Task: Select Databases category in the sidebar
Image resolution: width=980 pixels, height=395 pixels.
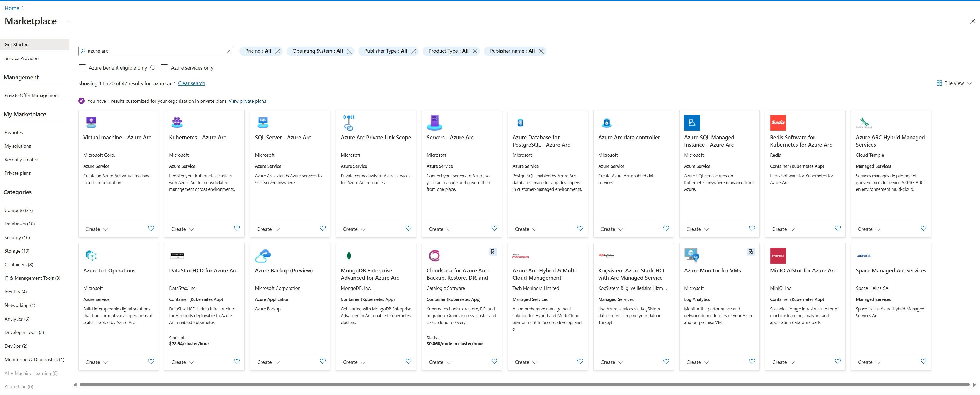Action: tap(19, 224)
